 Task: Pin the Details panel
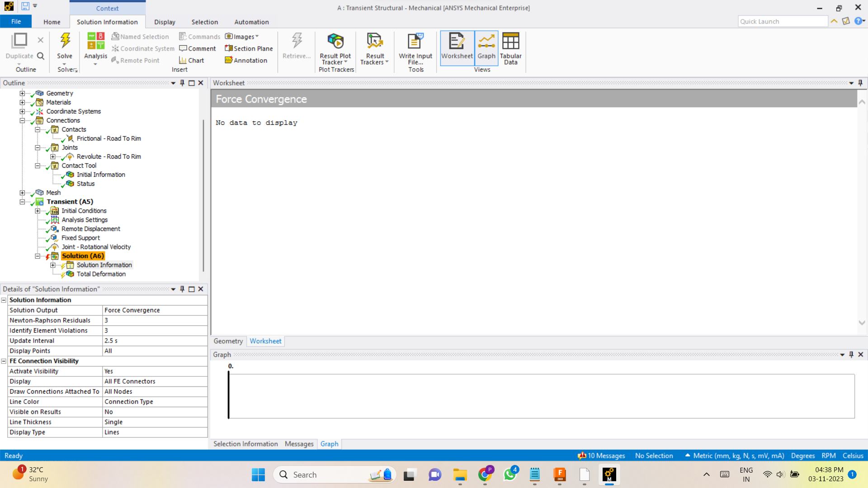pos(182,289)
